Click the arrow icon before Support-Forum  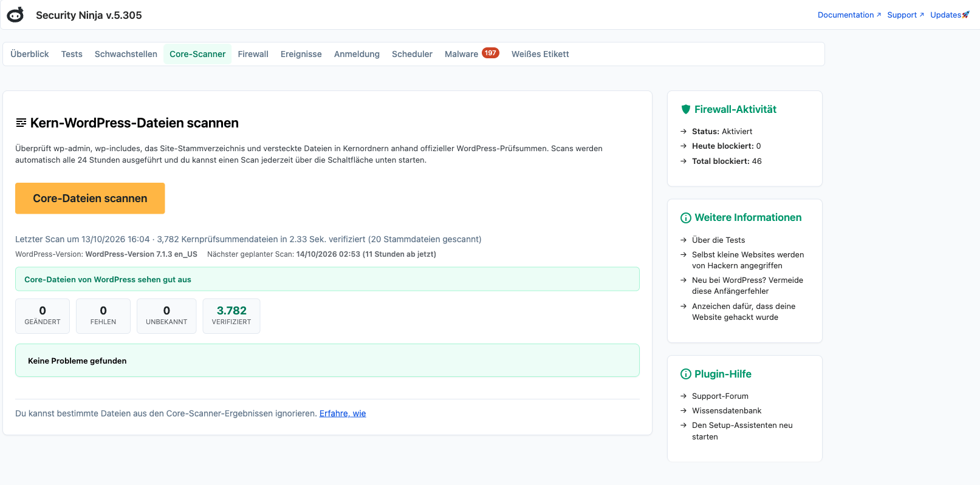click(x=684, y=396)
